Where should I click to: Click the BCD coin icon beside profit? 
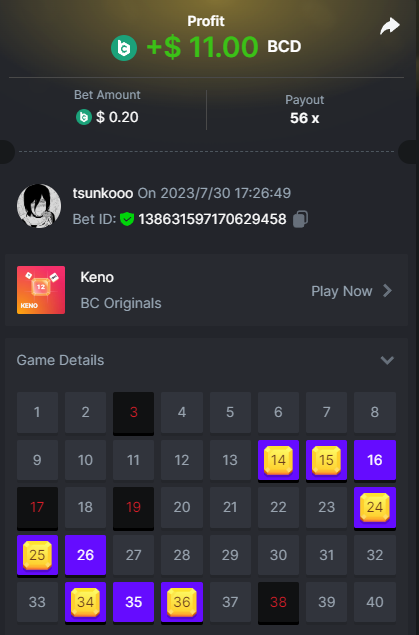tap(124, 48)
